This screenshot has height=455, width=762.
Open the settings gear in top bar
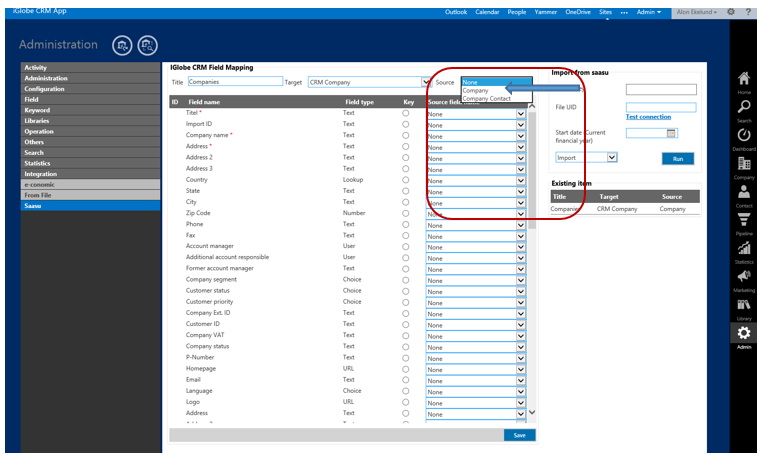point(731,12)
